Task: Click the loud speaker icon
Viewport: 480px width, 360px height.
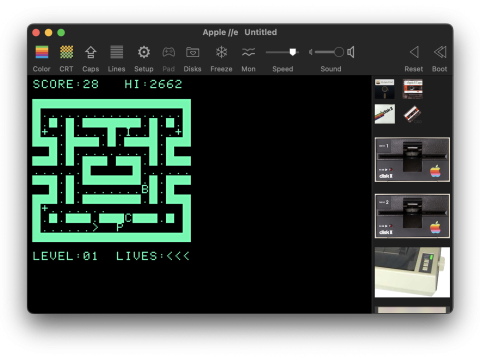Action: click(351, 52)
